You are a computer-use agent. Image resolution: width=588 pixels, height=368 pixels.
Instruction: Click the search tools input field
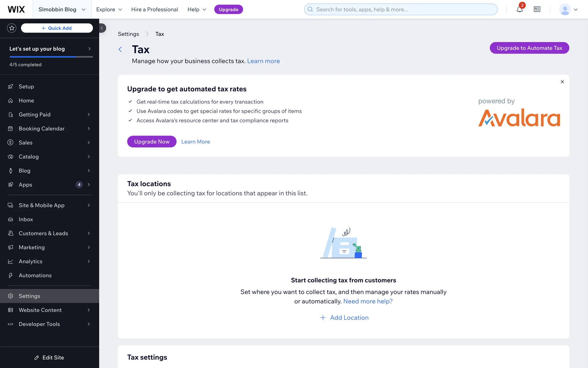[x=401, y=10]
